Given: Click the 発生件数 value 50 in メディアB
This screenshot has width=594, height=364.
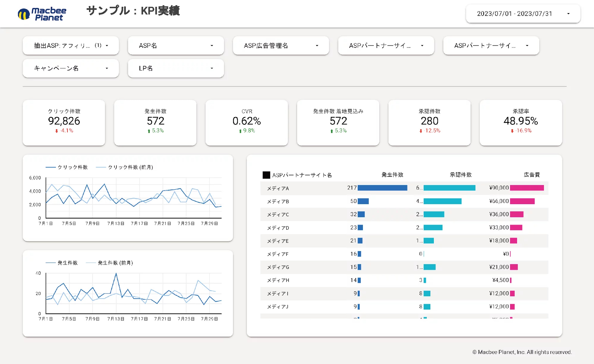Looking at the screenshot, I should tap(353, 201).
